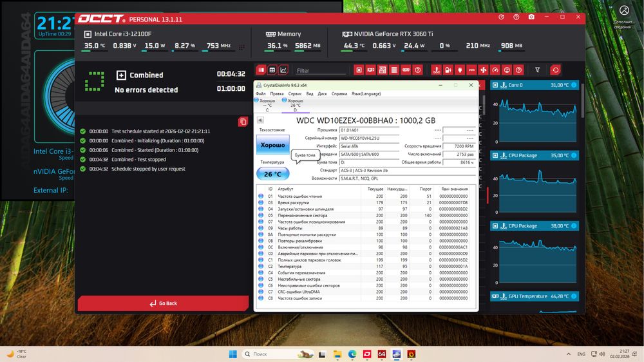Click the serial number field WD-WCC6Y0VHL25U
Screen dimensions: 644x362
369,138
